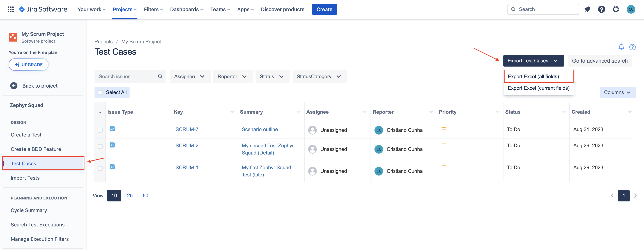Click the sort chevron on Key column

[232, 112]
